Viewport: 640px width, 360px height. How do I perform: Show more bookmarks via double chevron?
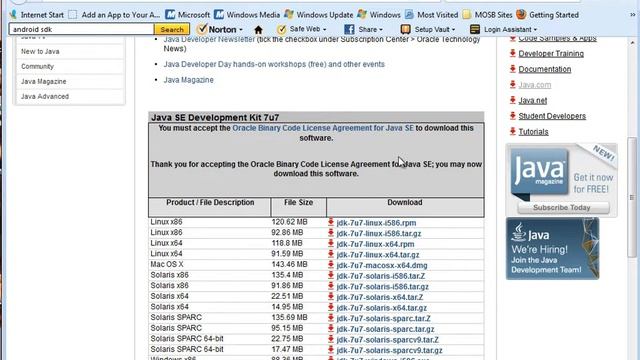(x=633, y=15)
